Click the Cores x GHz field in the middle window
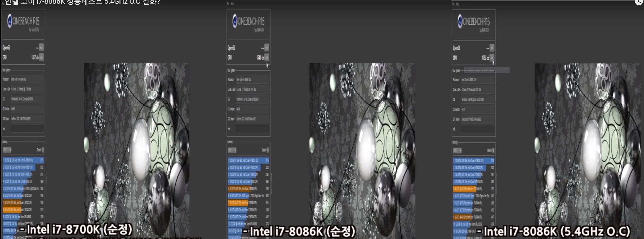Screen dimensions: 644x239 [252, 89]
